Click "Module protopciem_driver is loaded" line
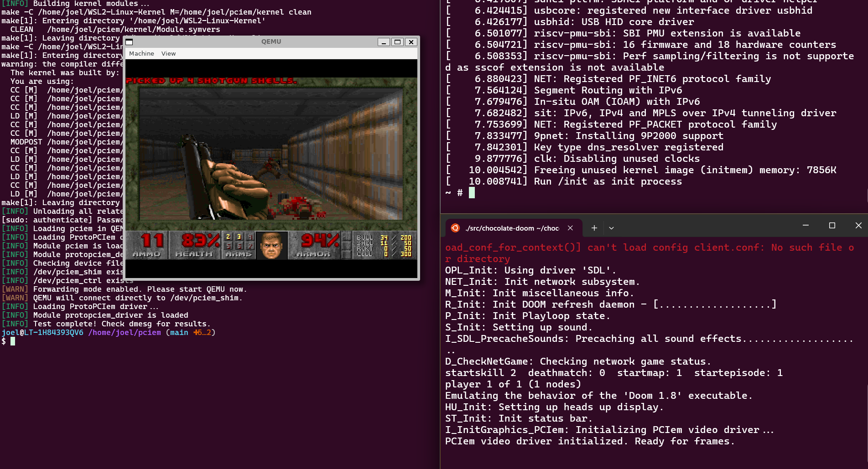 pos(95,315)
